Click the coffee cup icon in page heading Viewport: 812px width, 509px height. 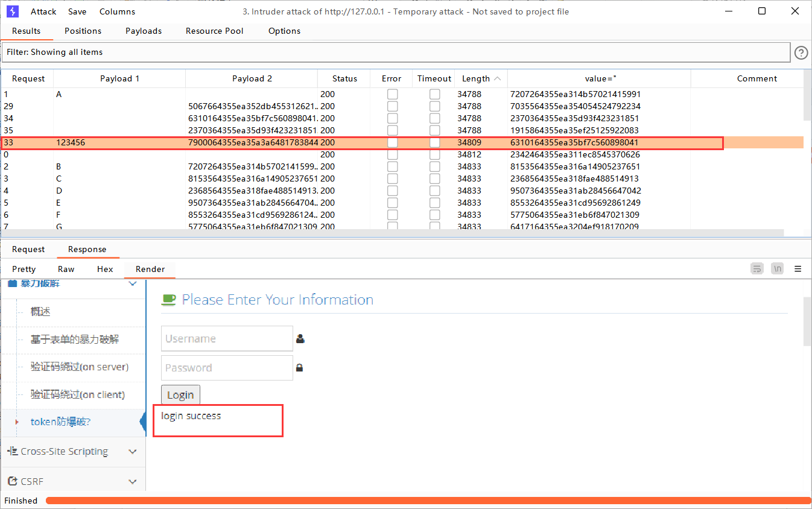point(169,299)
